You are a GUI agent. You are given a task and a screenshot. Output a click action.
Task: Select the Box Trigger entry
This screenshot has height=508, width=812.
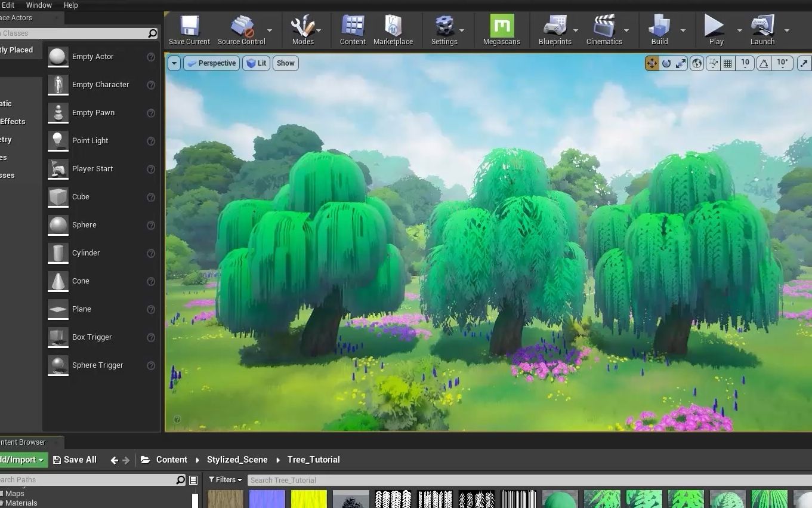[101, 337]
